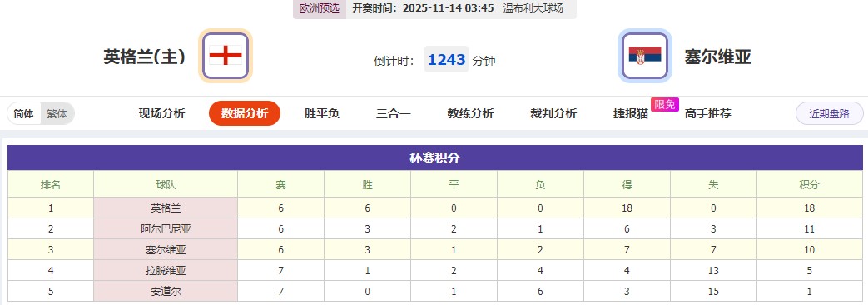Click 安道尔 in the standings table

[166, 292]
